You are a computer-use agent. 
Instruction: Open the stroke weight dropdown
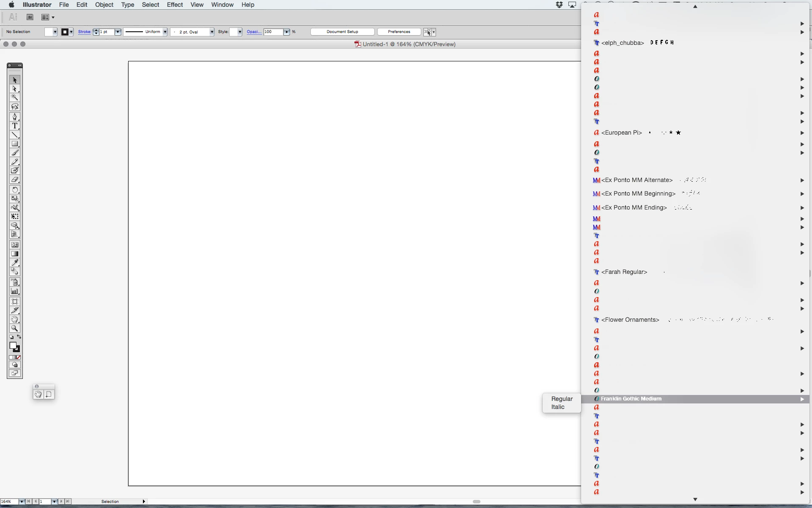[118, 32]
